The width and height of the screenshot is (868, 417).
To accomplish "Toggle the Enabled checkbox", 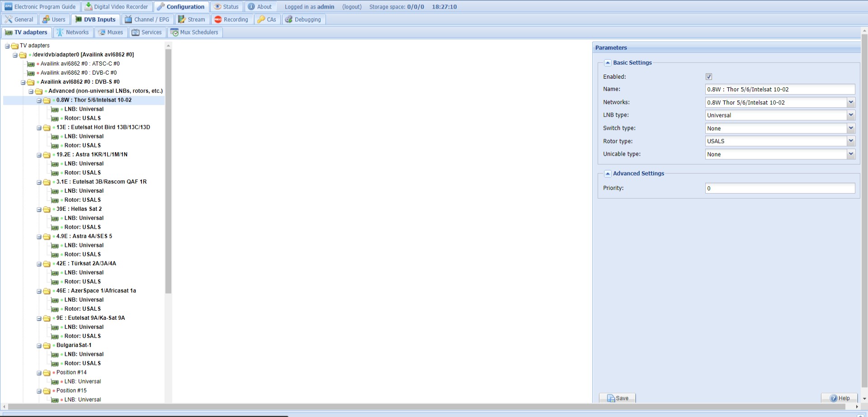I will point(709,76).
